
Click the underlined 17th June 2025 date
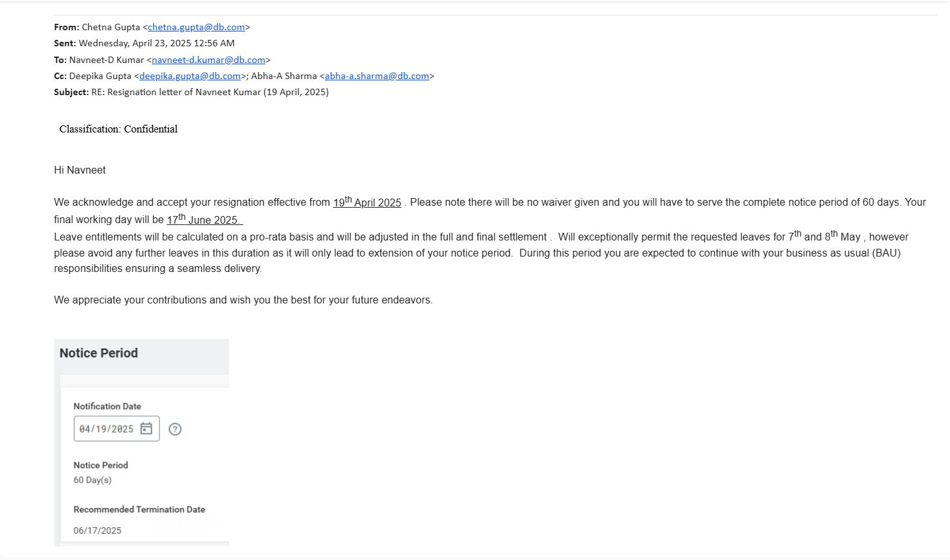203,220
